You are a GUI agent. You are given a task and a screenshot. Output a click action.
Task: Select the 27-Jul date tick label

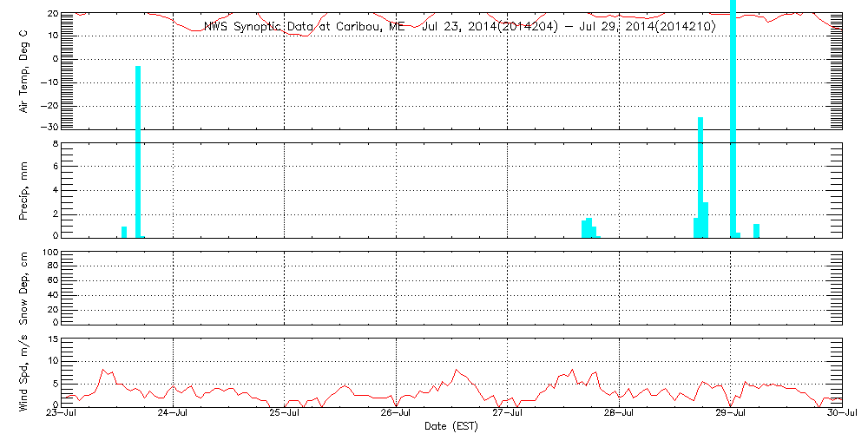(x=508, y=414)
